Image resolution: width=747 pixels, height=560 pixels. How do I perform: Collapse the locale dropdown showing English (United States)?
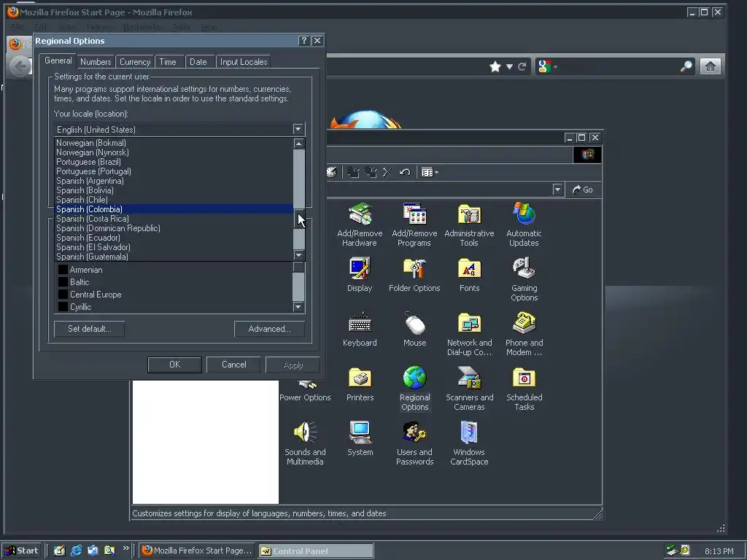pos(298,129)
